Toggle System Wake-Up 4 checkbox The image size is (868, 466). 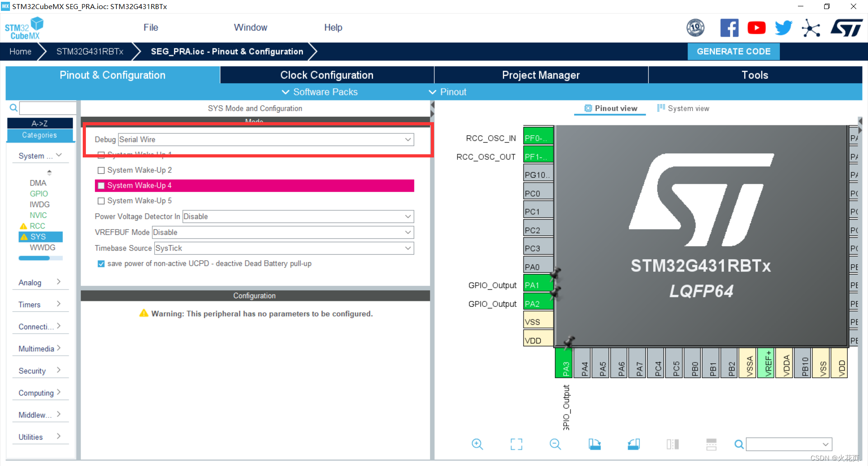coord(101,185)
